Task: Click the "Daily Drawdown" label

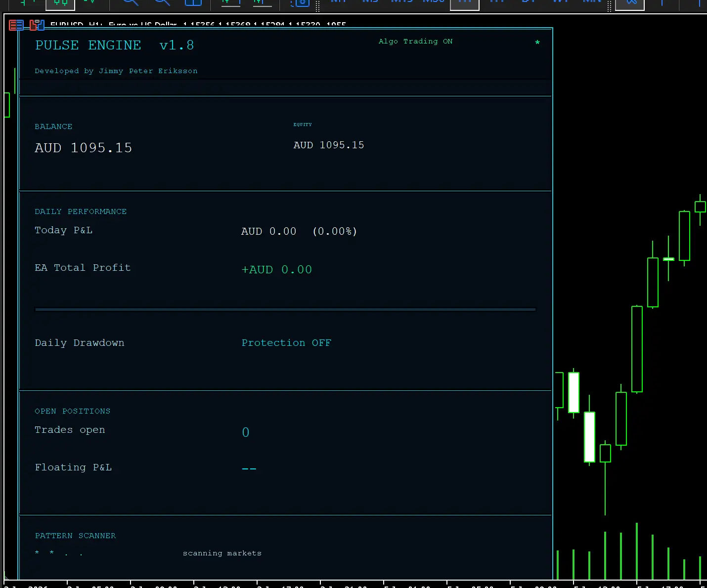Action: coord(80,343)
